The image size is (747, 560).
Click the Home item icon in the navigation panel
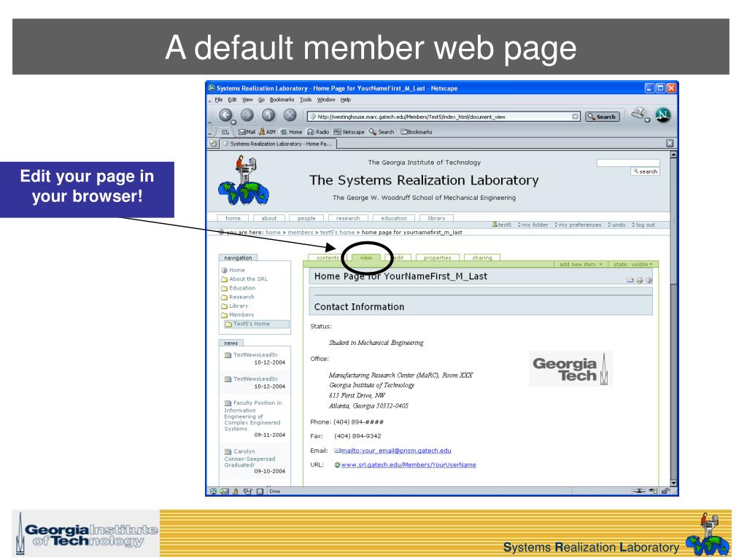[x=224, y=271]
